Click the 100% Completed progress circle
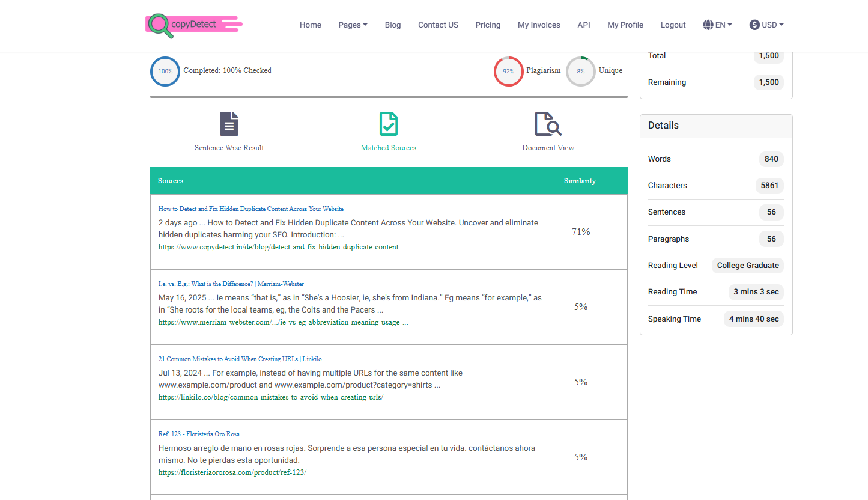Viewport: 868px width, 500px height. pyautogui.click(x=165, y=71)
